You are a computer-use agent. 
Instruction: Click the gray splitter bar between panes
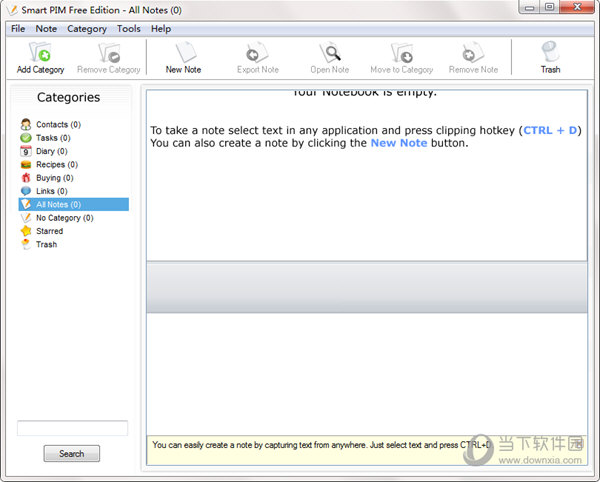tap(367, 287)
